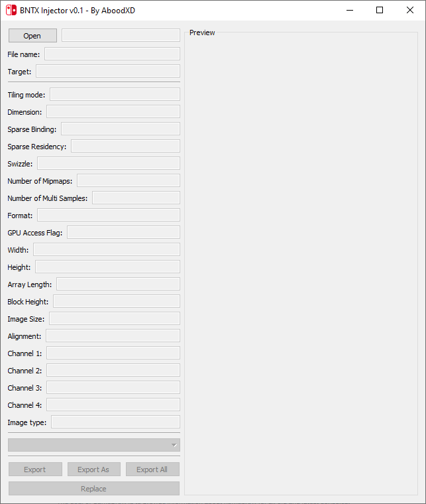Click the GPU Access Flag field

(123, 233)
